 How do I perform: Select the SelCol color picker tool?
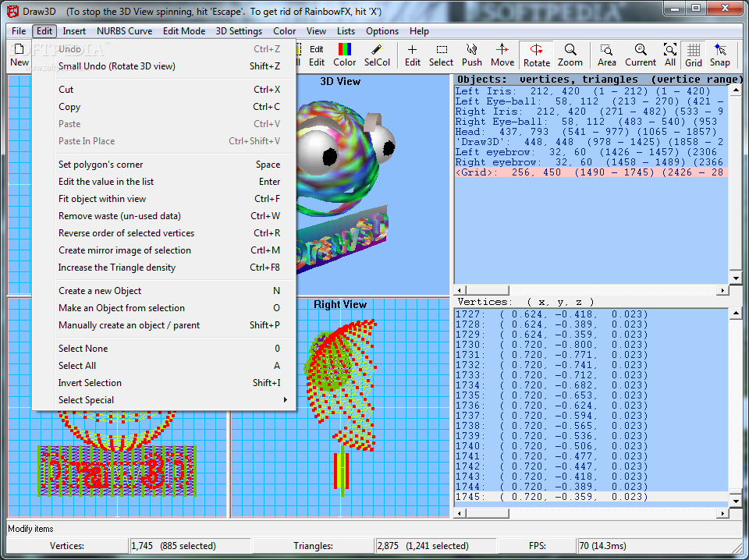click(x=377, y=55)
